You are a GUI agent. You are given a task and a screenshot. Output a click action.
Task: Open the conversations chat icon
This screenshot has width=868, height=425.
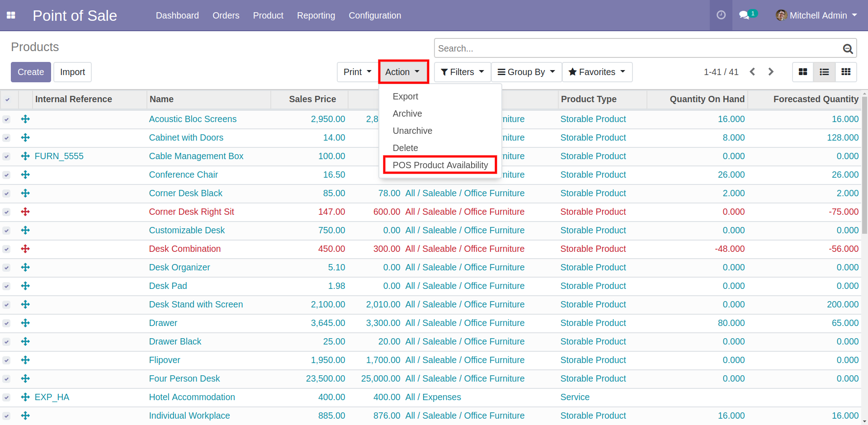click(x=744, y=15)
